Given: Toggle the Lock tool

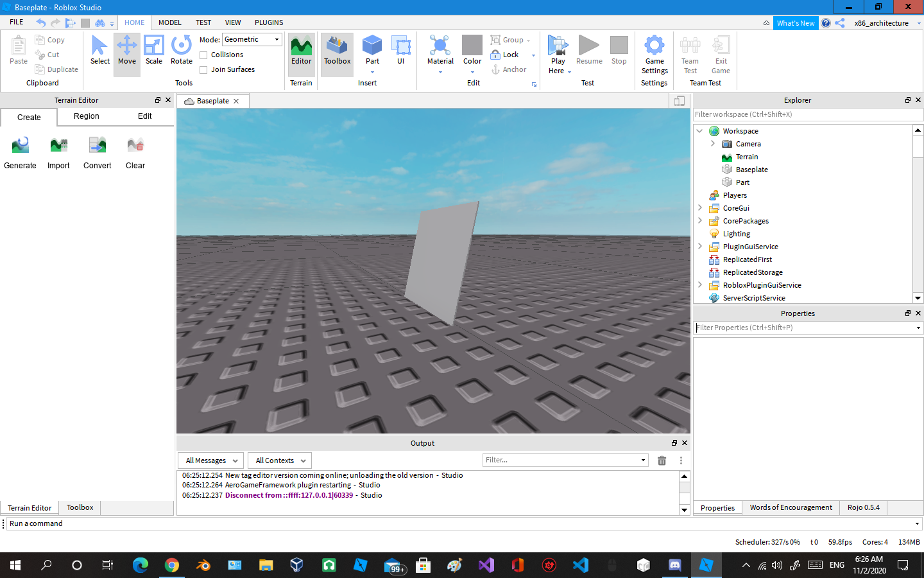Looking at the screenshot, I should point(505,55).
